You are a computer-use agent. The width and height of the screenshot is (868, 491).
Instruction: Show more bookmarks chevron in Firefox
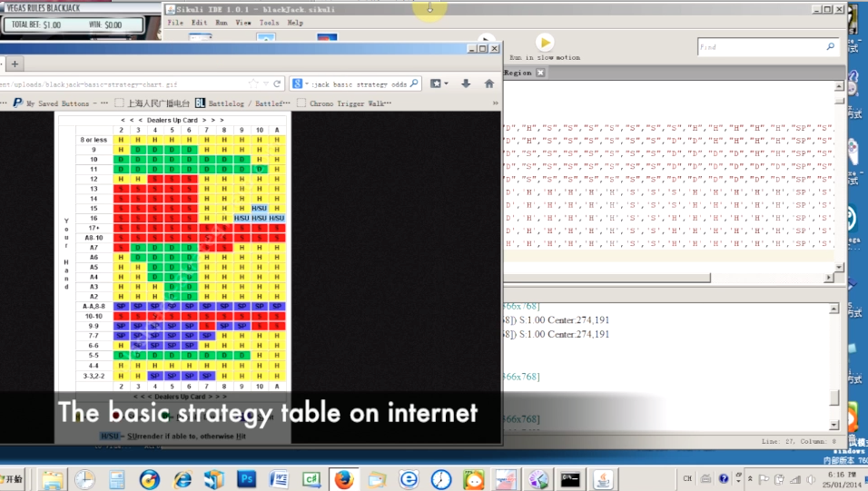pyautogui.click(x=495, y=103)
